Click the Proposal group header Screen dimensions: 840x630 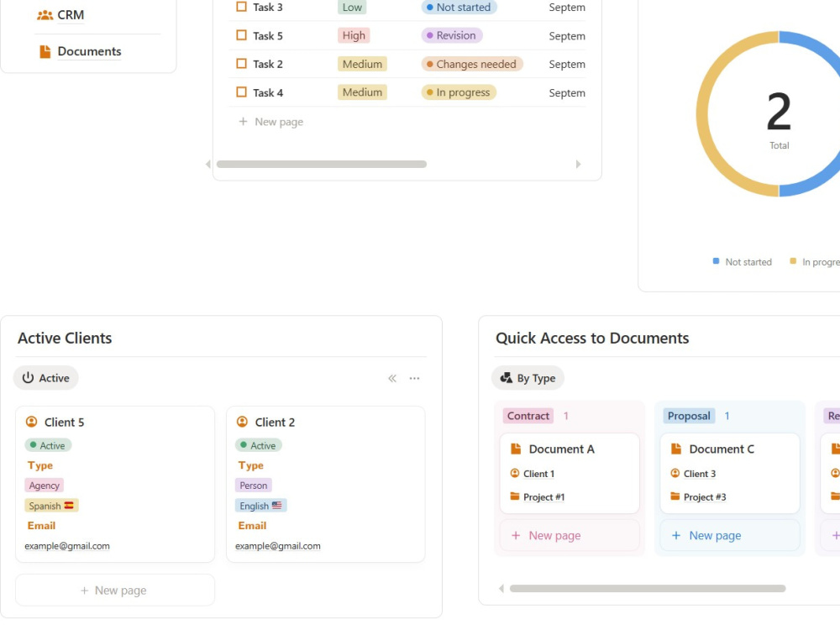pos(689,416)
